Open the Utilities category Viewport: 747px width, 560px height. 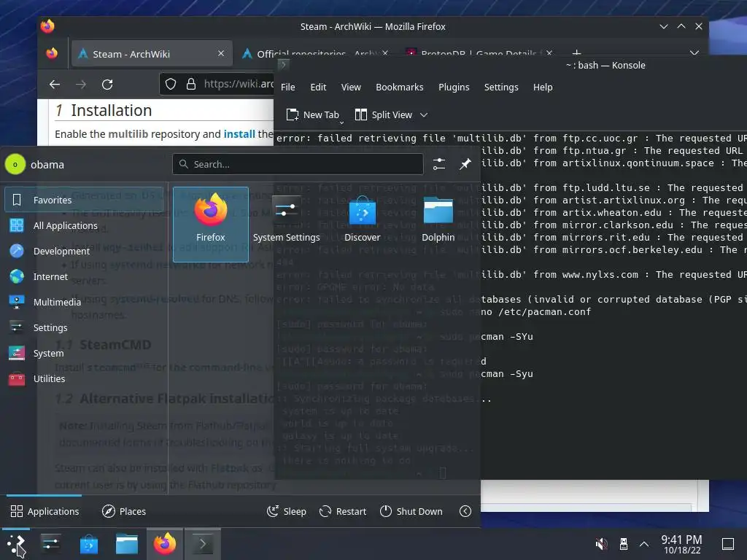pos(84,378)
